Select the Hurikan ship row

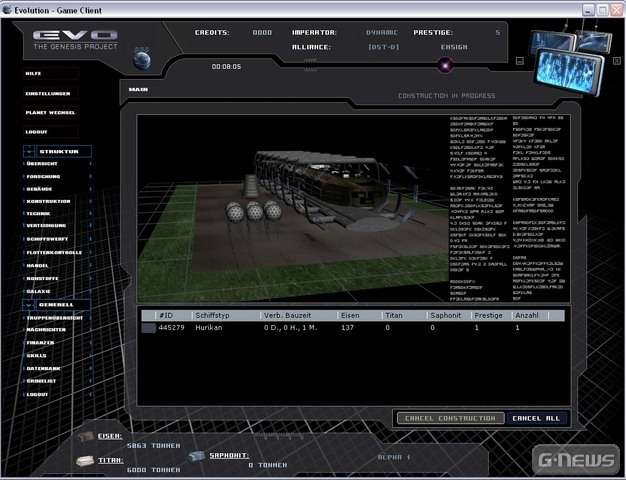point(353,328)
